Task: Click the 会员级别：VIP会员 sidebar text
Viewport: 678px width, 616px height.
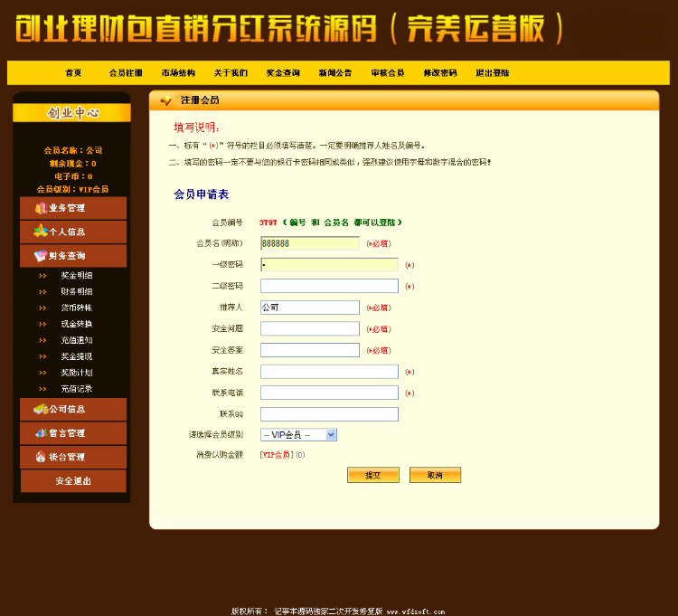Action: (x=72, y=189)
